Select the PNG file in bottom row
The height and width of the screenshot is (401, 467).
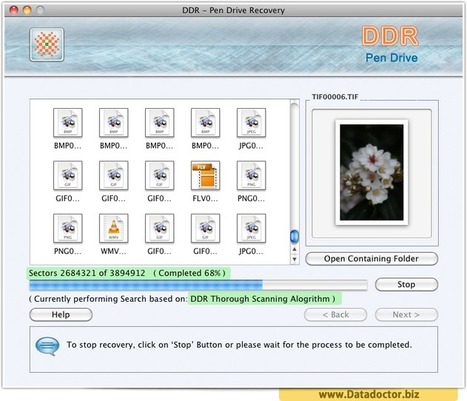pyautogui.click(x=68, y=228)
